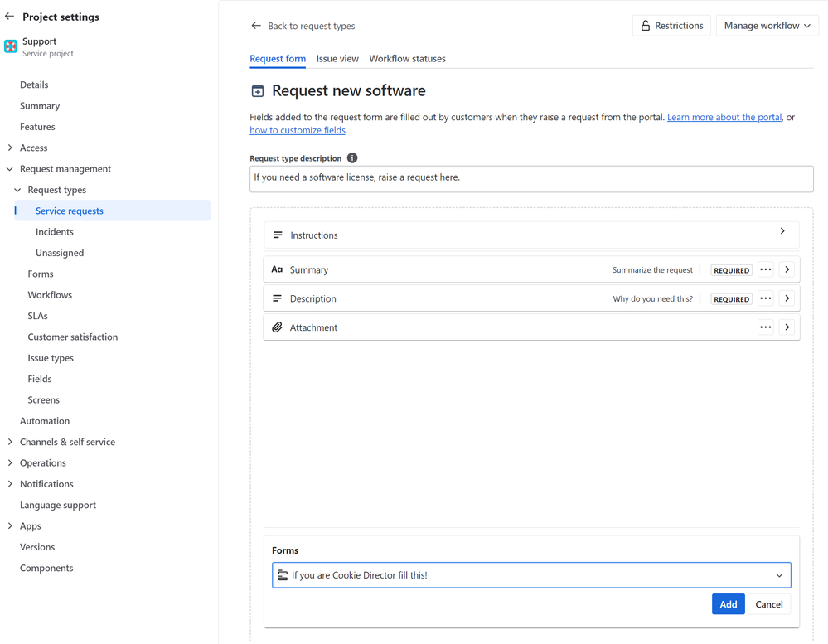Click the lock icon on the Restrictions button
Viewport: 828px width, 644px height.
coord(645,25)
